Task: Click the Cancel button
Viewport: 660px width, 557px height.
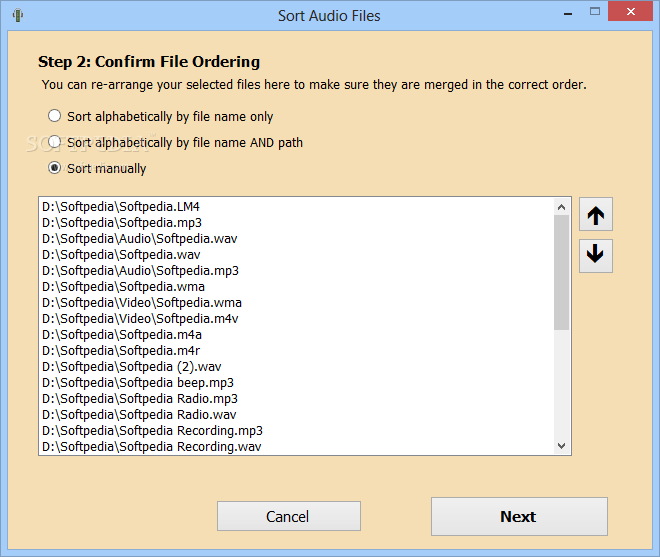Action: [289, 516]
